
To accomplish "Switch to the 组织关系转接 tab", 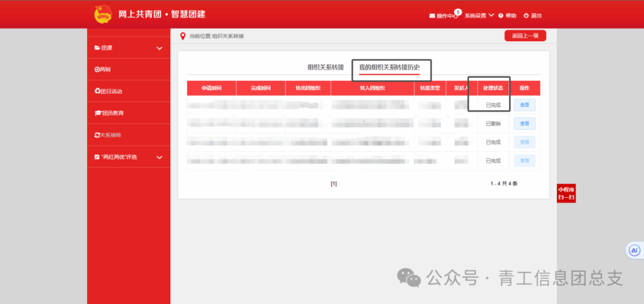I will coord(326,67).
